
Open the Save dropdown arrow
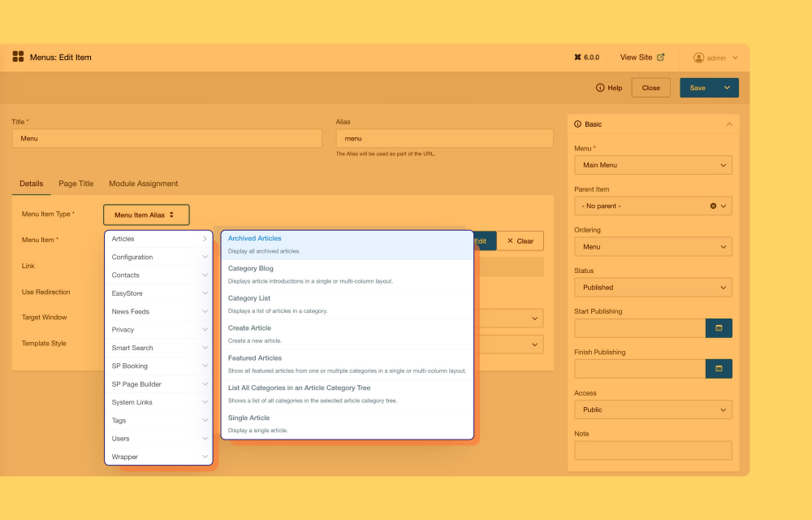727,88
